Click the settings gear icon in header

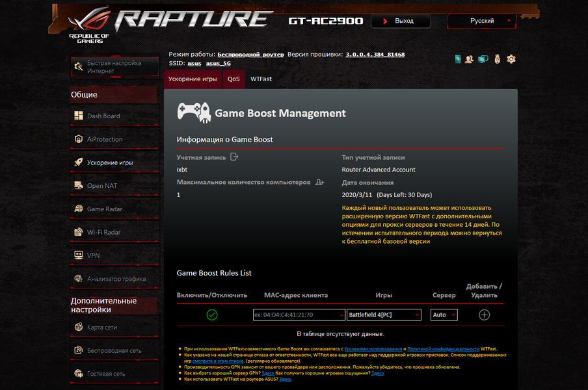pyautogui.click(x=511, y=59)
